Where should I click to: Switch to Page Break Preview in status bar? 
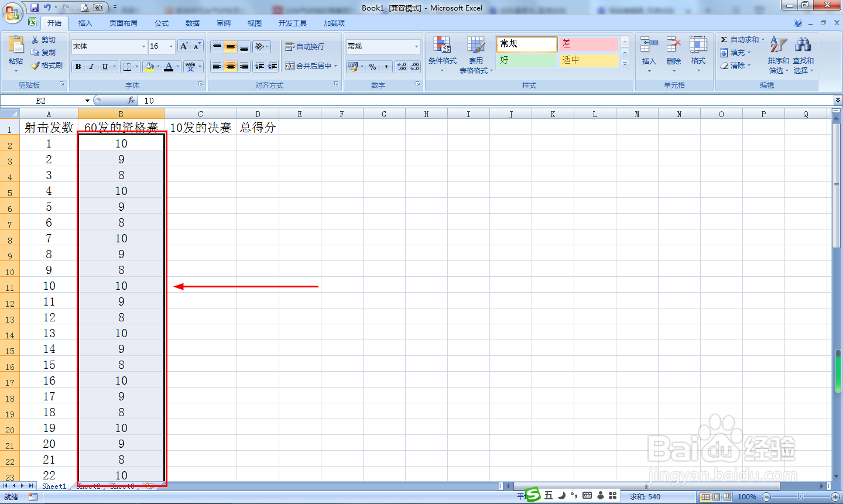coord(727,497)
